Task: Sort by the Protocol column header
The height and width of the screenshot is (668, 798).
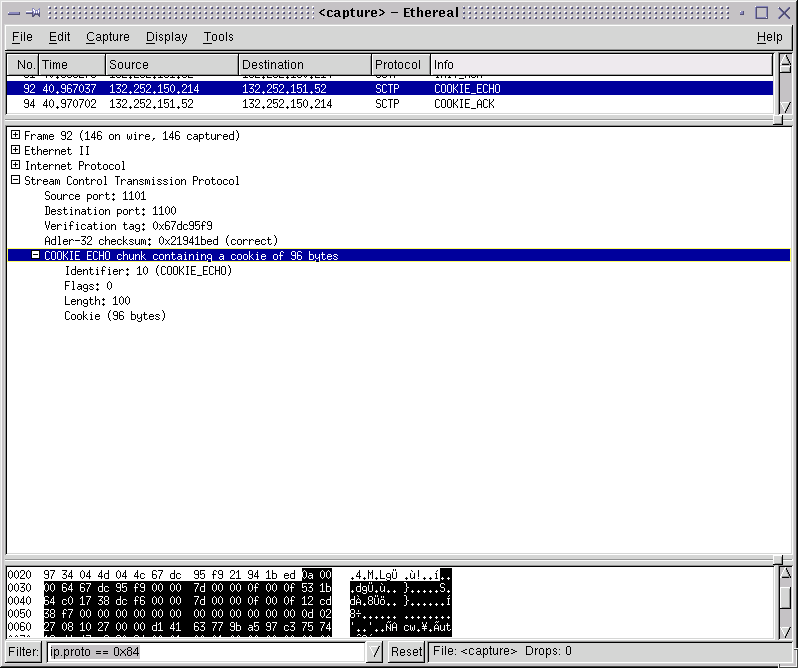Action: pos(400,65)
